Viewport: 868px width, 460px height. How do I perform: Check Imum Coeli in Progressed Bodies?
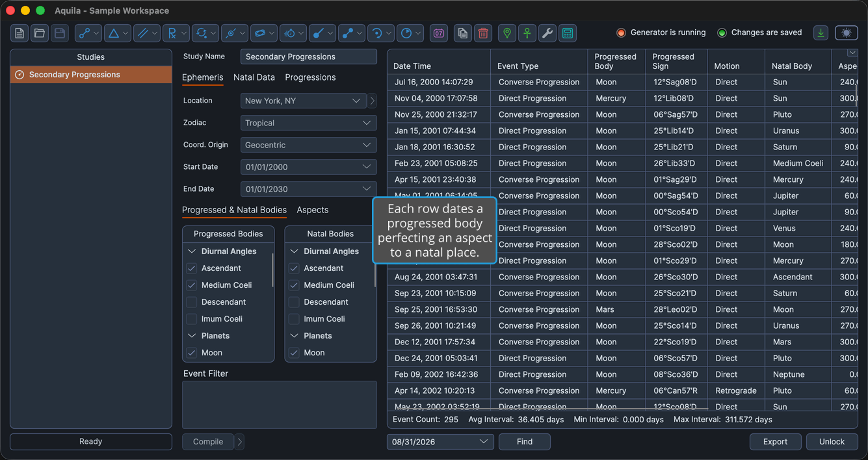(x=192, y=319)
